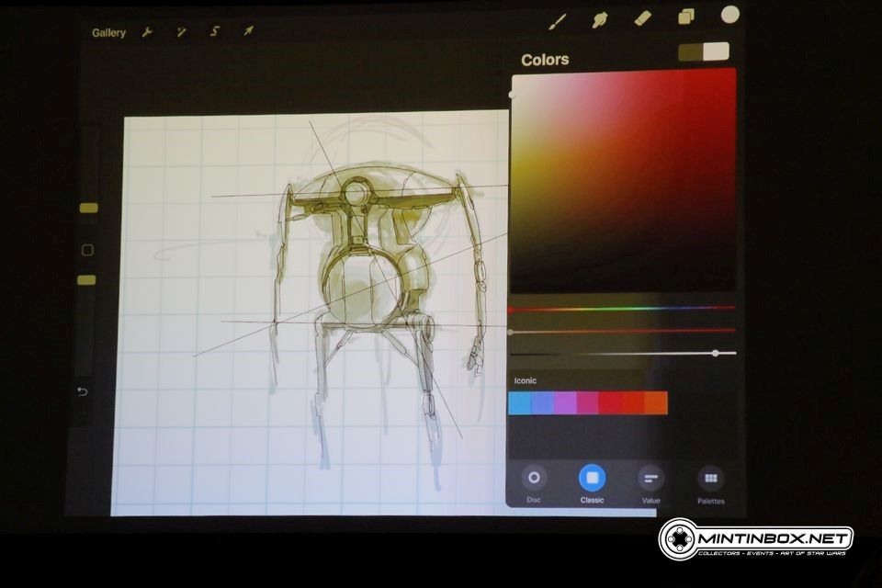The height and width of the screenshot is (588, 882).
Task: Select the Smudge finger tool
Action: point(600,20)
